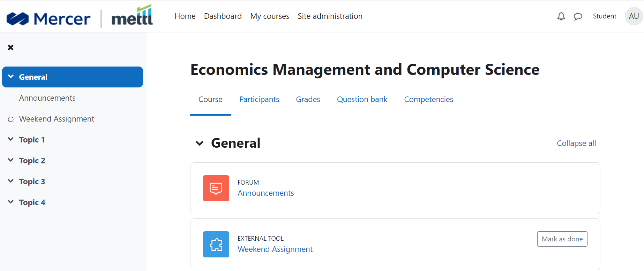Select the Course tab

pos(210,100)
